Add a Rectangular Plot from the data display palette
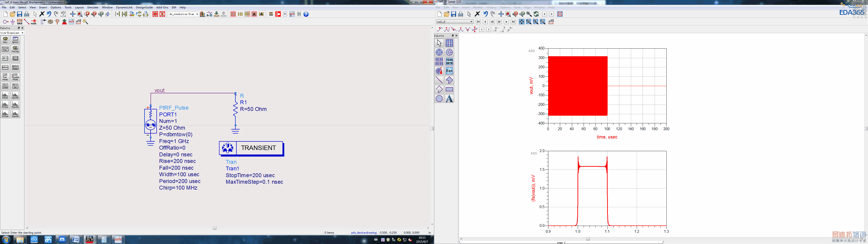 [449, 43]
